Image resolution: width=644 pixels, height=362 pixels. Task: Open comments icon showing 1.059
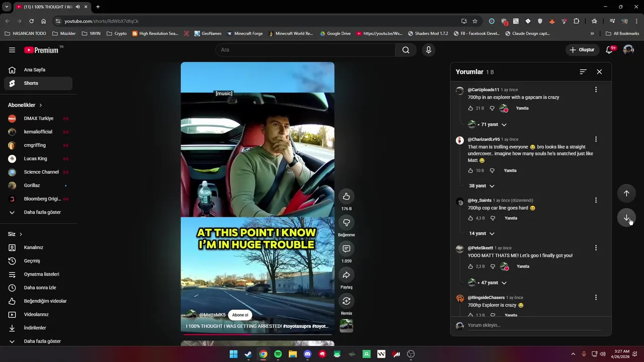point(346,248)
